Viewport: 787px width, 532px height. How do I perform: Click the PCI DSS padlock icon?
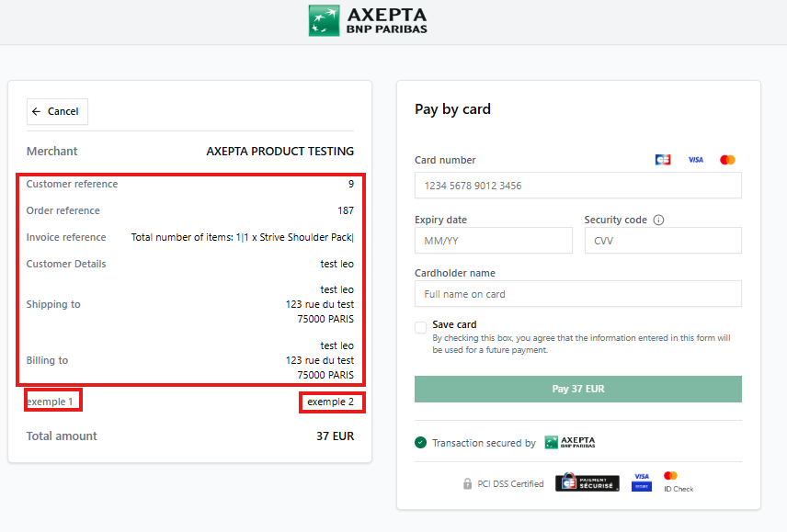467,484
